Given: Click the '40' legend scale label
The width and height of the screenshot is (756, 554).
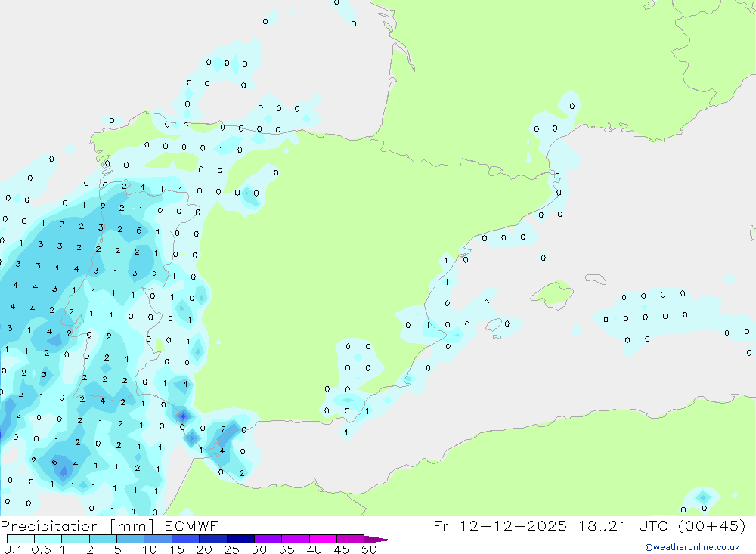Looking at the screenshot, I should (x=314, y=549).
